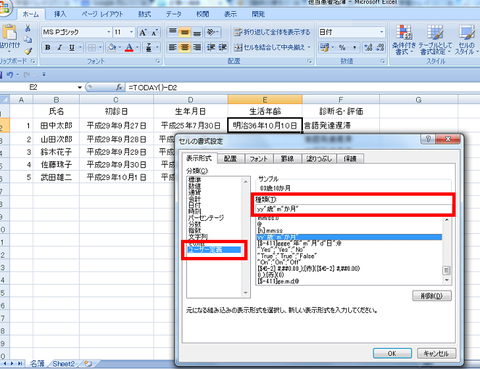Click the Bottom Align icon

(x=197, y=32)
